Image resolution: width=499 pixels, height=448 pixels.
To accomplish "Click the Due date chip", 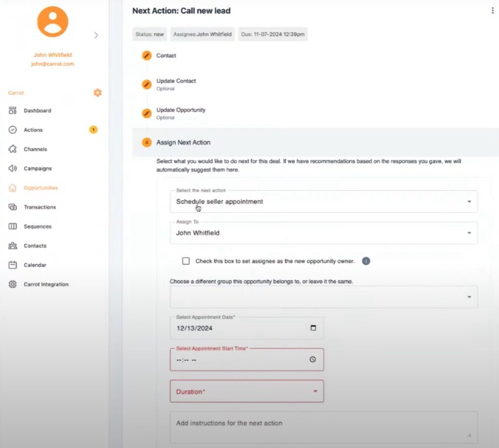I will [x=273, y=34].
